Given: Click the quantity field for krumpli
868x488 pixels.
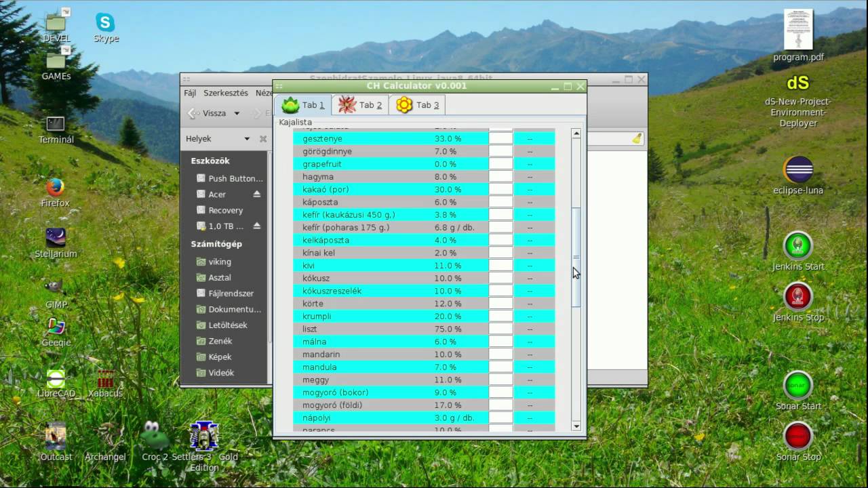Looking at the screenshot, I should (x=501, y=317).
